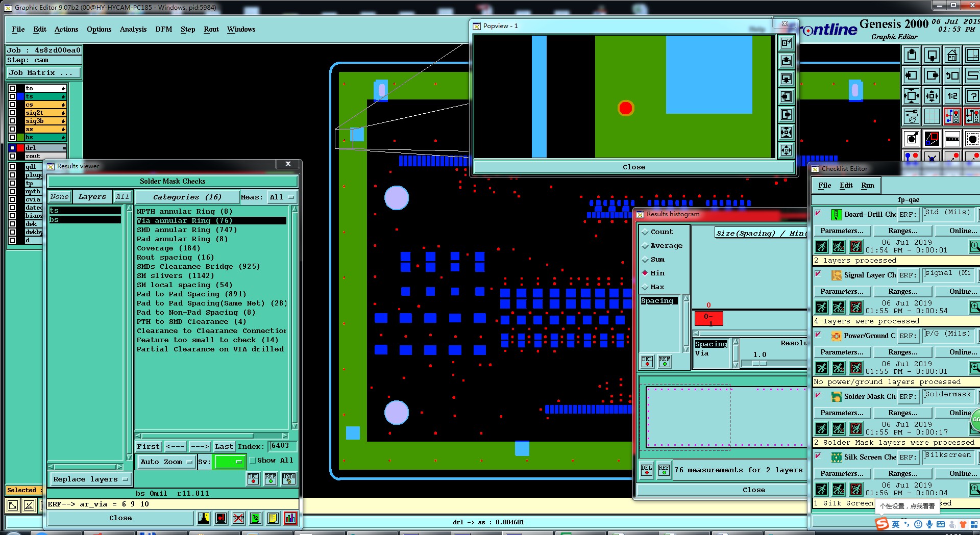This screenshot has height=535, width=980.
Task: Click the ts layer color swatch
Action: [20, 96]
